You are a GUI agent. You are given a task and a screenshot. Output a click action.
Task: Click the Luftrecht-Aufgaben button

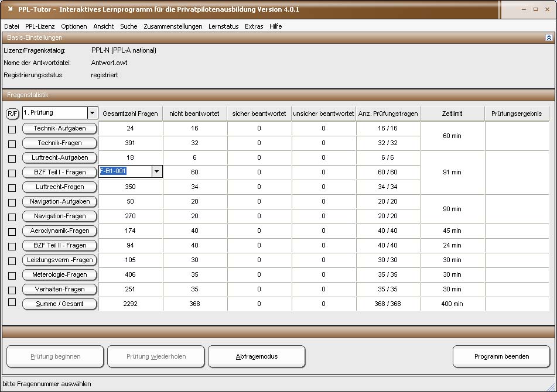point(60,157)
